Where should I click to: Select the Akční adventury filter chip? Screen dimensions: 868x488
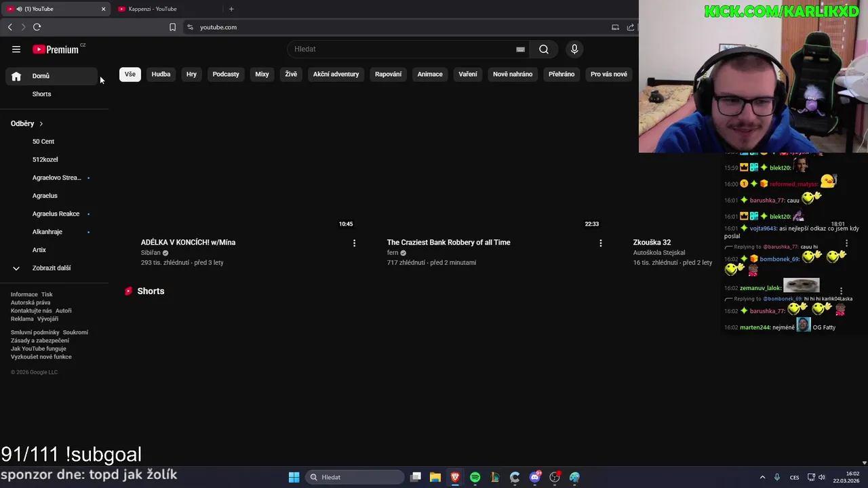(x=336, y=74)
